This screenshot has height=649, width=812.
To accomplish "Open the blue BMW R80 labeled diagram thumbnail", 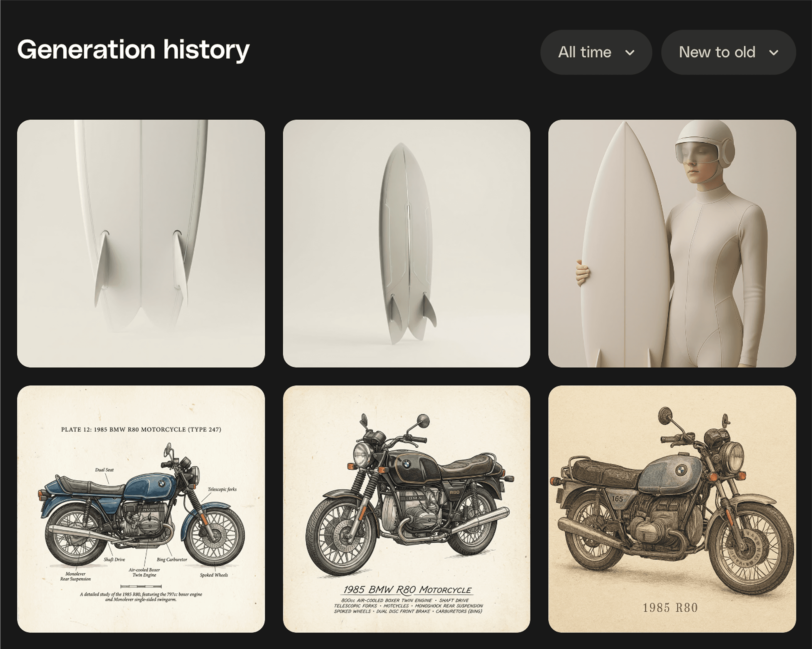I will pos(141,509).
